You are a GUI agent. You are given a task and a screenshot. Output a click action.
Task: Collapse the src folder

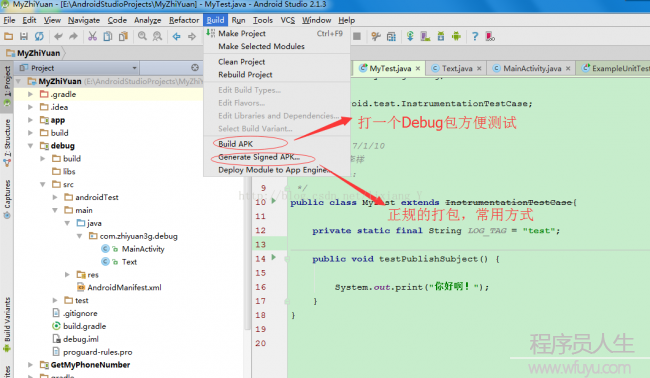tap(43, 184)
